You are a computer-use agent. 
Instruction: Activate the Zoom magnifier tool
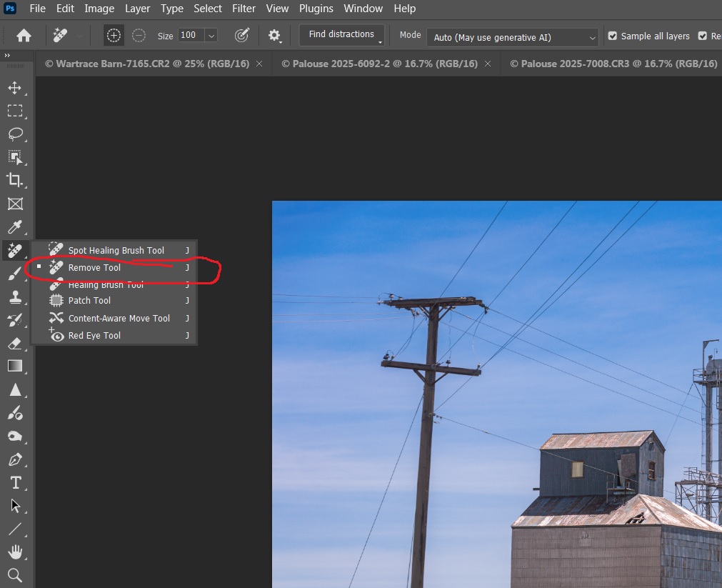tap(14, 574)
